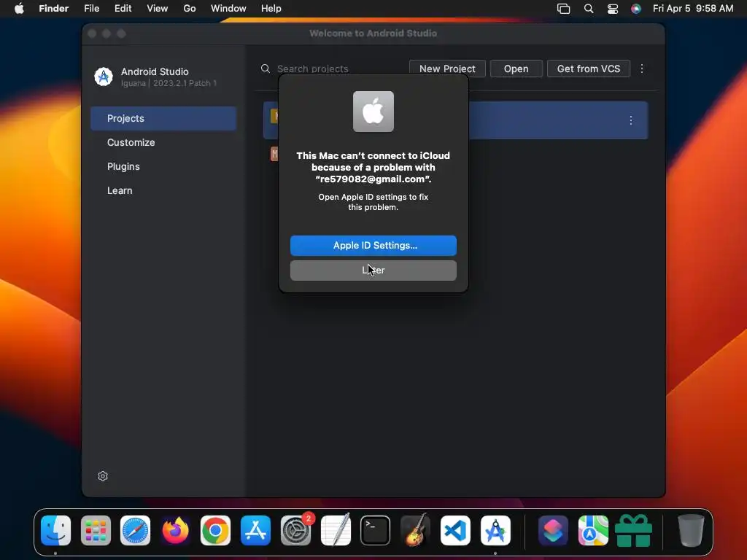Open Launchpad from the Dock
The width and height of the screenshot is (747, 560).
[x=96, y=531]
